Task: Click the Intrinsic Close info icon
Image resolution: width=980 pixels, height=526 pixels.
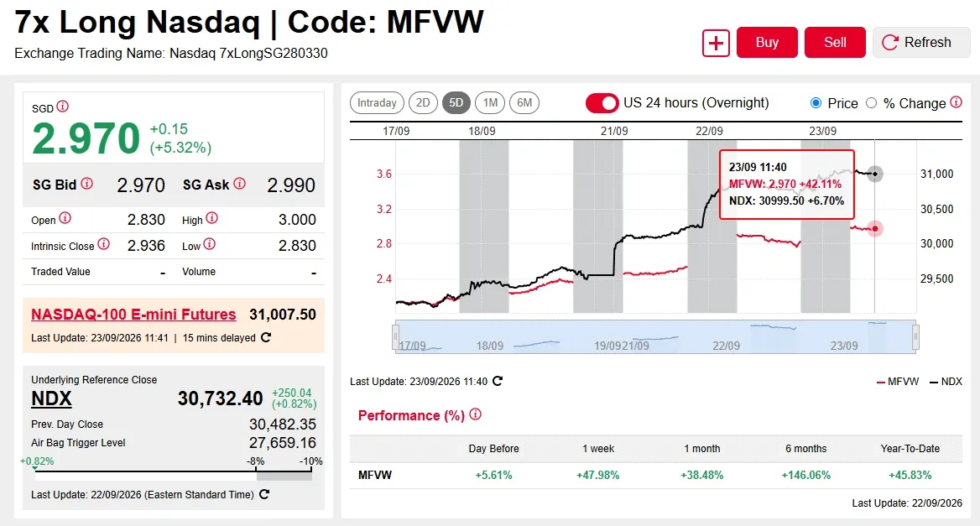Action: 104,244
